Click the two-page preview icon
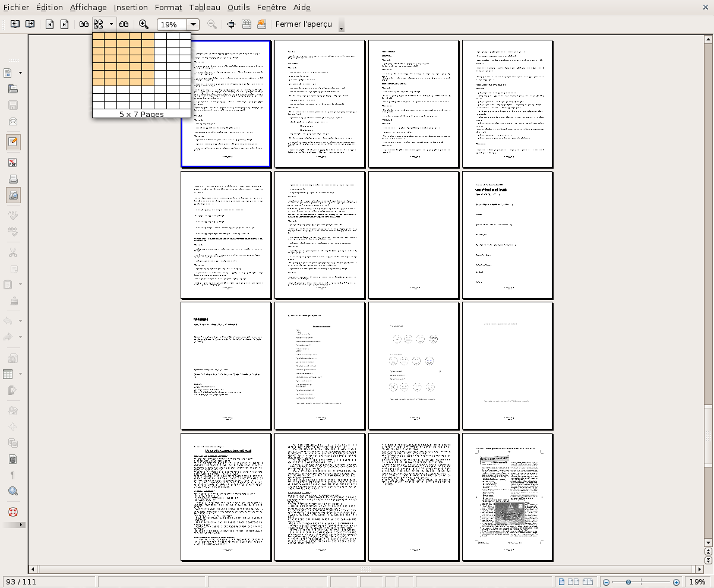714x588 pixels. click(84, 24)
